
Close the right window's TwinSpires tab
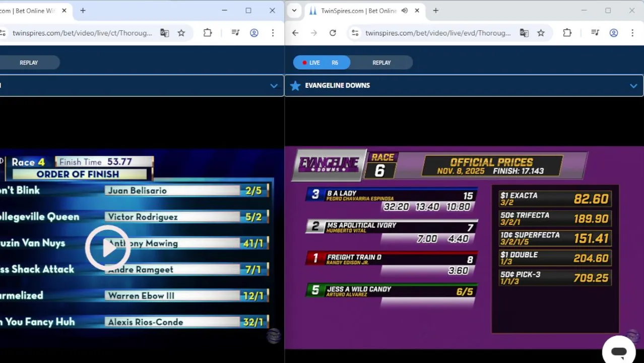[x=417, y=11]
